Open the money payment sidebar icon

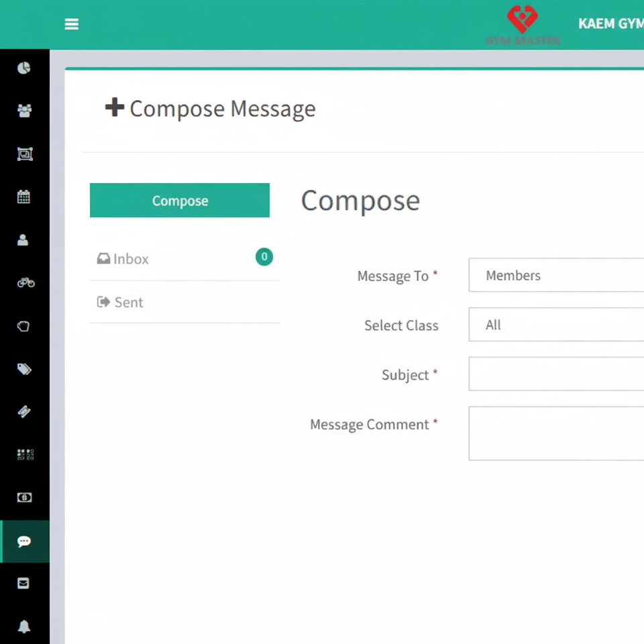pos(24,497)
